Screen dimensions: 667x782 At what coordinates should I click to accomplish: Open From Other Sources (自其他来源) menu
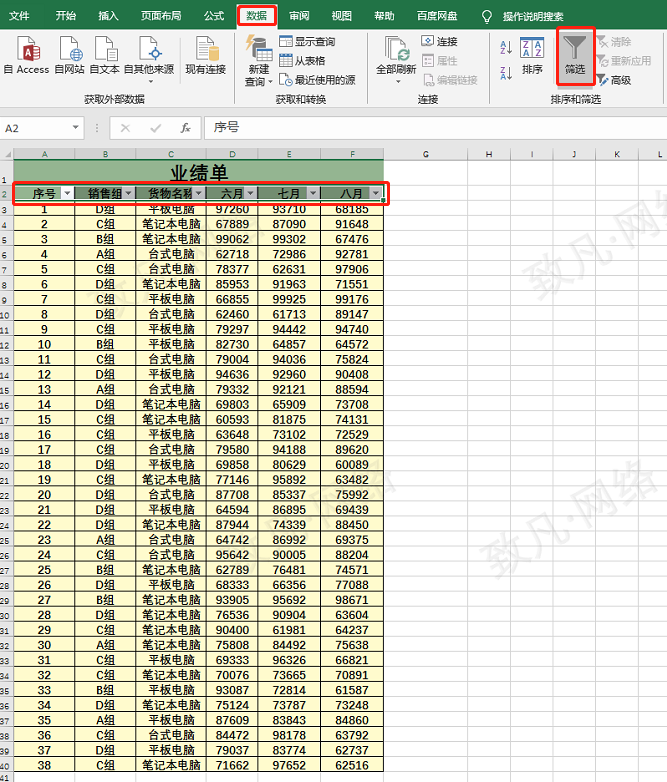point(149,59)
